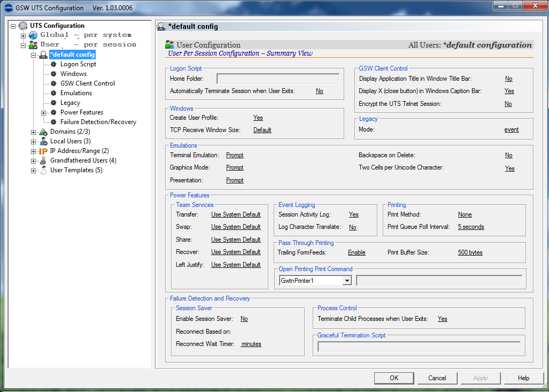Click the Domains tree icon
This screenshot has height=392, width=549.
pyautogui.click(x=43, y=132)
